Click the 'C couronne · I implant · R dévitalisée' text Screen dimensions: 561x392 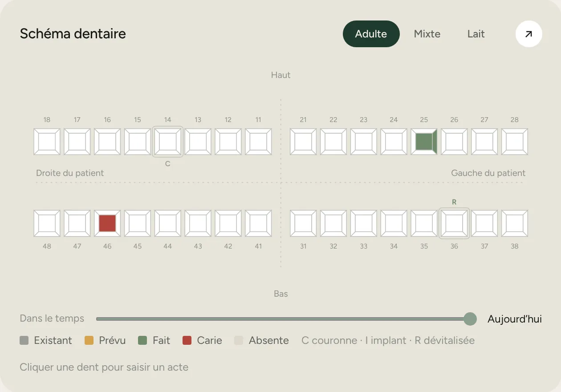click(x=388, y=341)
